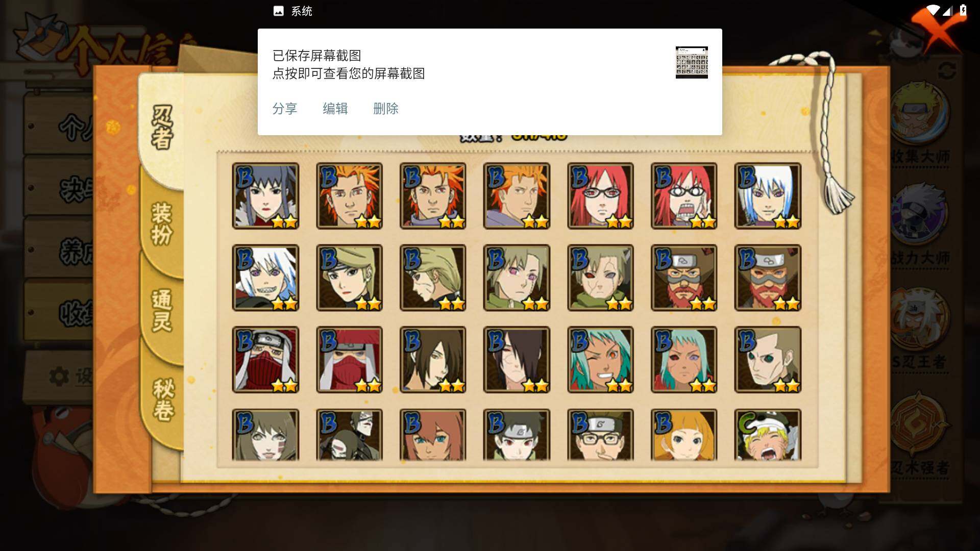Screen dimensions: 980x551
Task: Switch to the 通灵 side tab
Action: (162, 310)
